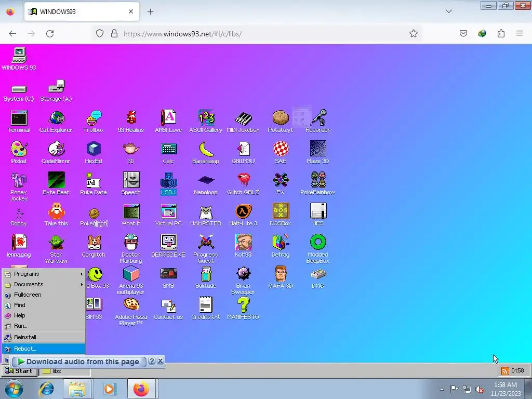
Task: Select Find in the Start menu
Action: pos(44,305)
